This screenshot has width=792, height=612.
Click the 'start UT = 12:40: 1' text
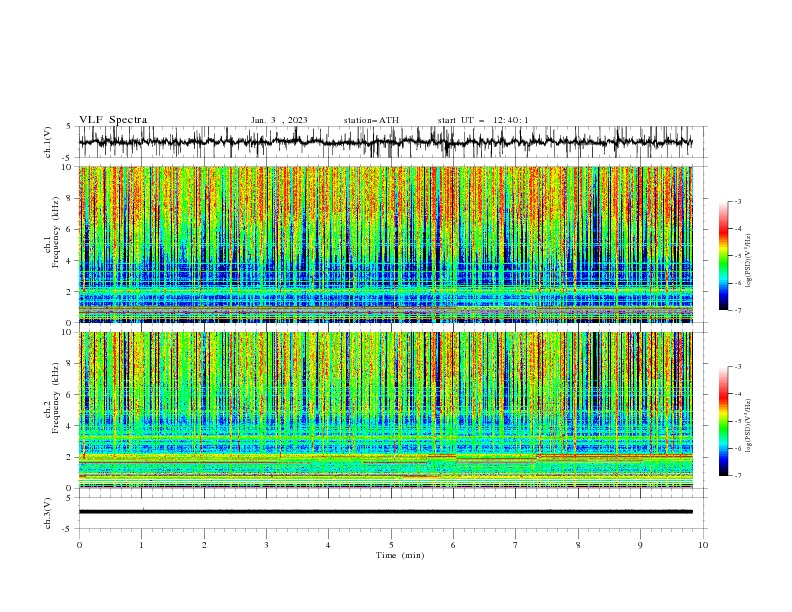(483, 120)
